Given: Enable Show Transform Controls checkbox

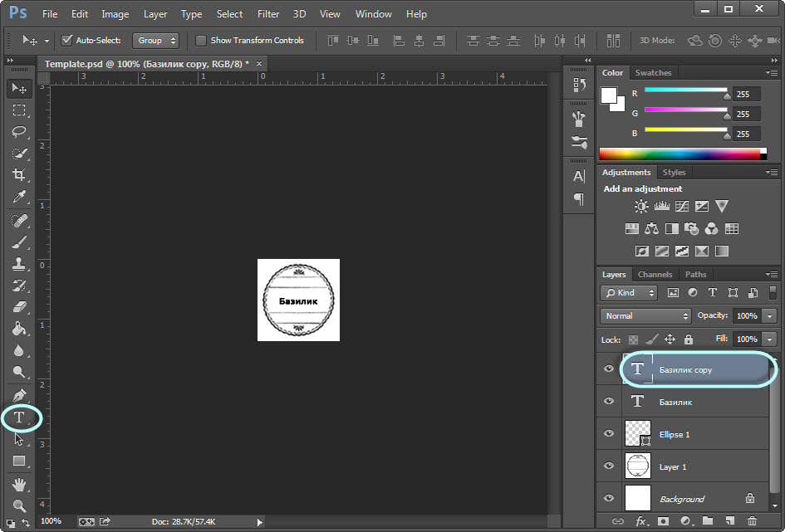Looking at the screenshot, I should (x=201, y=41).
